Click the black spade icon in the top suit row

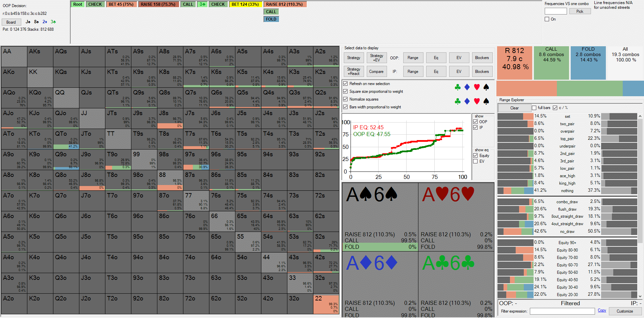point(486,87)
